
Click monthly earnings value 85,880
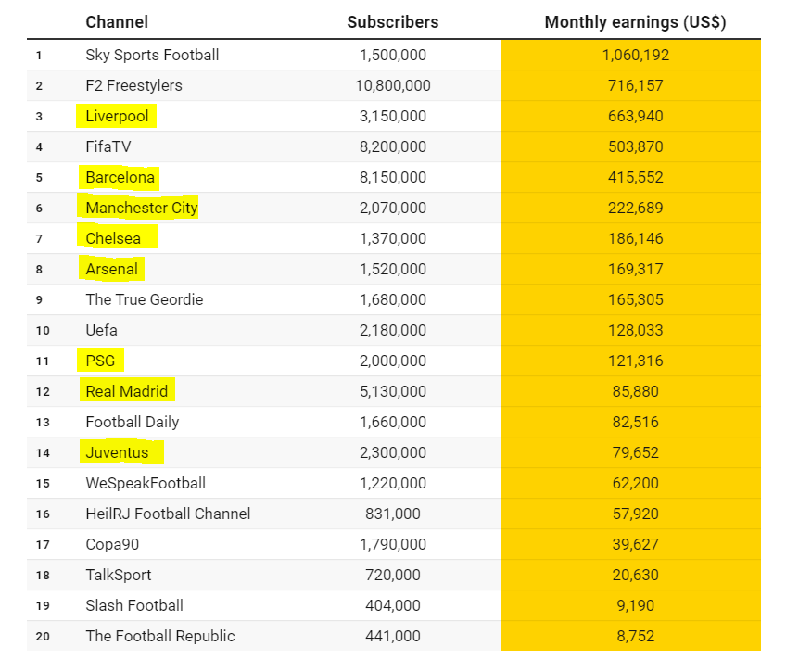click(635, 391)
